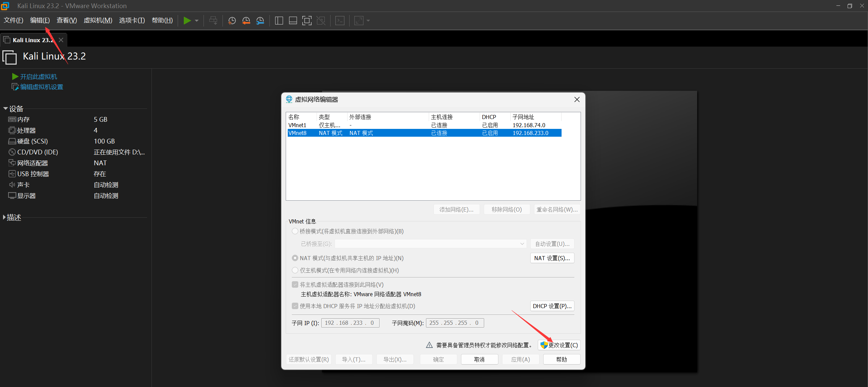Toggle use local DHCP service checkbox

(x=295, y=306)
